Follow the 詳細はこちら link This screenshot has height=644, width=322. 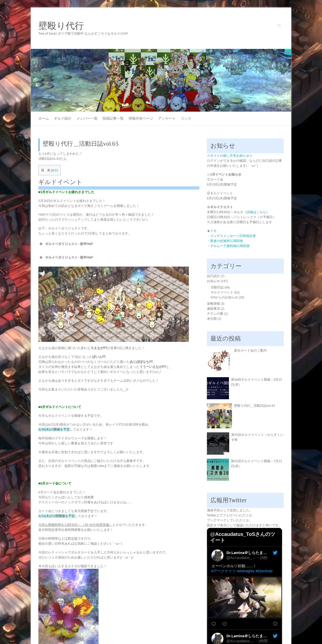[x=256, y=212]
